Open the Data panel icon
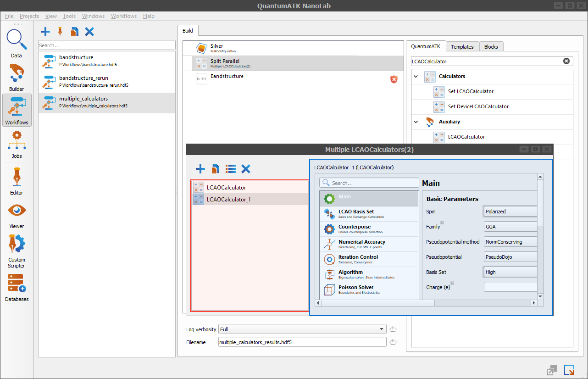588x379 pixels. click(17, 44)
